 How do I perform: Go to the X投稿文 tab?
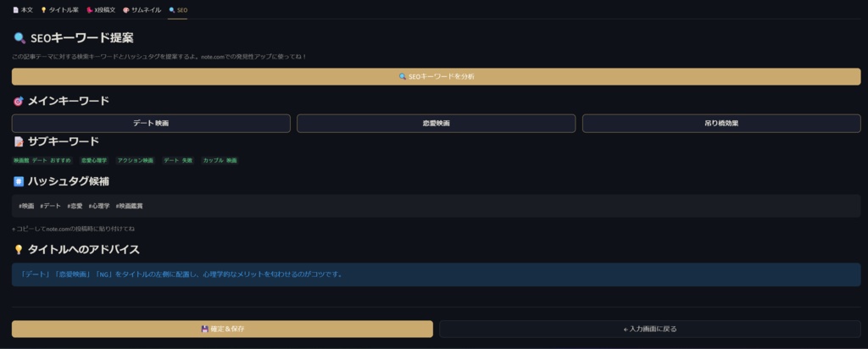(101, 10)
